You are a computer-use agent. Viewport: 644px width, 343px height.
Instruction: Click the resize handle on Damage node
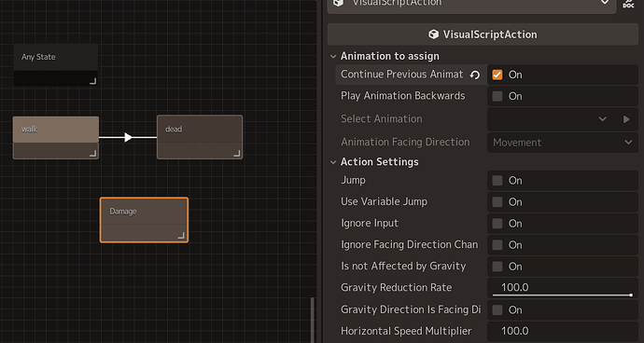point(181,236)
